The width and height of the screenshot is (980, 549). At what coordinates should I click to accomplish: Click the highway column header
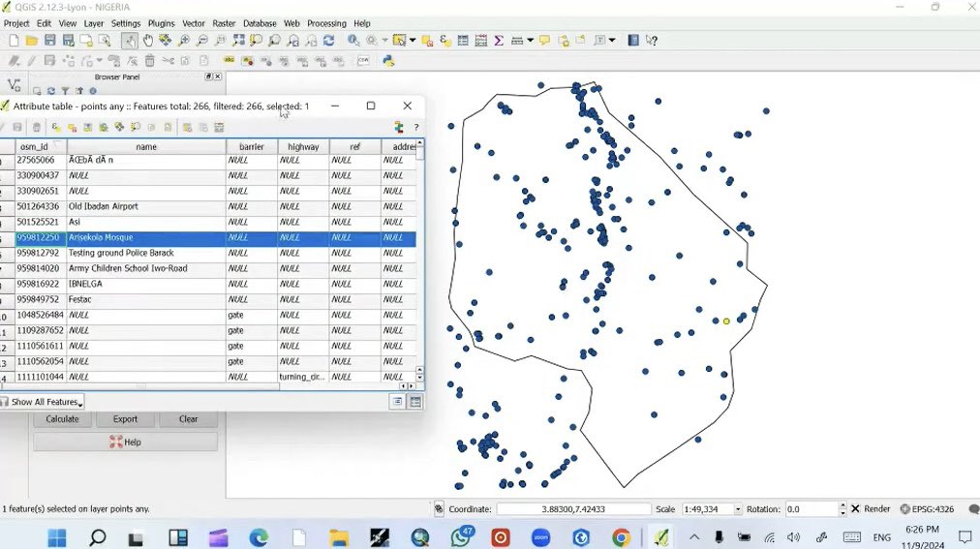(303, 147)
